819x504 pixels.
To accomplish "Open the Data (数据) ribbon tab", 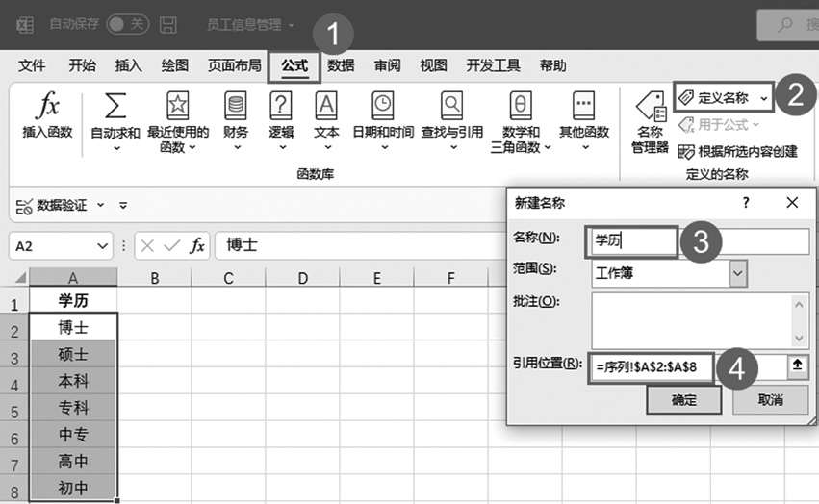I will (x=341, y=65).
